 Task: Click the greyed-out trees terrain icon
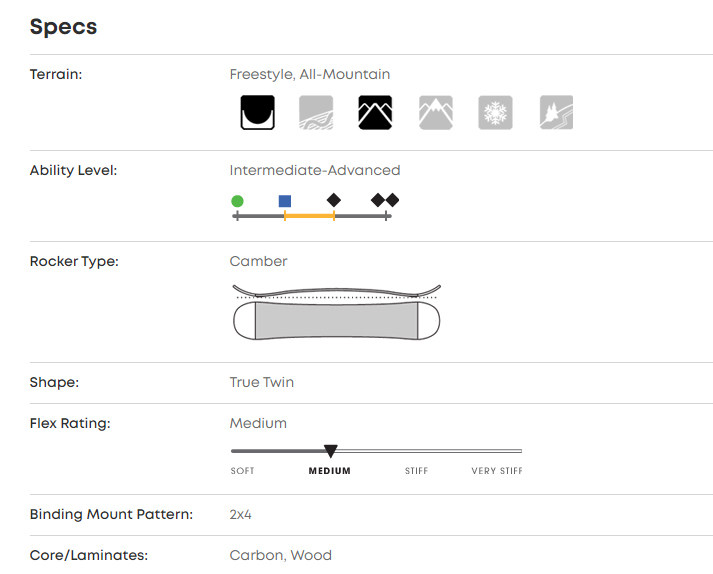pyautogui.click(x=556, y=113)
